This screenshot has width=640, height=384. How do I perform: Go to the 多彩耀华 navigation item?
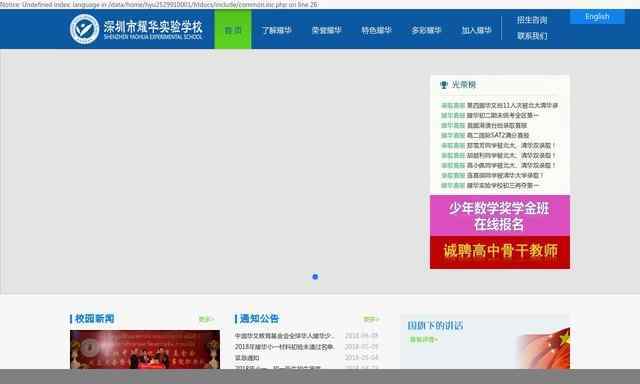point(426,30)
